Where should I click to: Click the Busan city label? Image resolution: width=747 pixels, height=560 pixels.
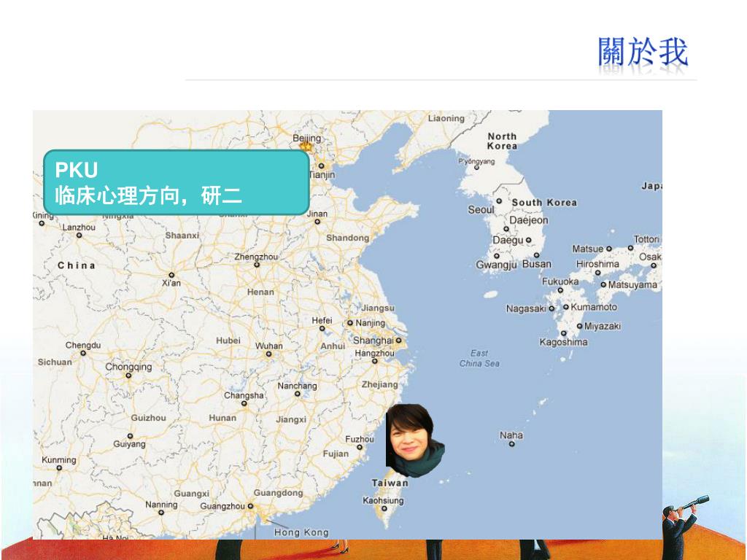(536, 264)
